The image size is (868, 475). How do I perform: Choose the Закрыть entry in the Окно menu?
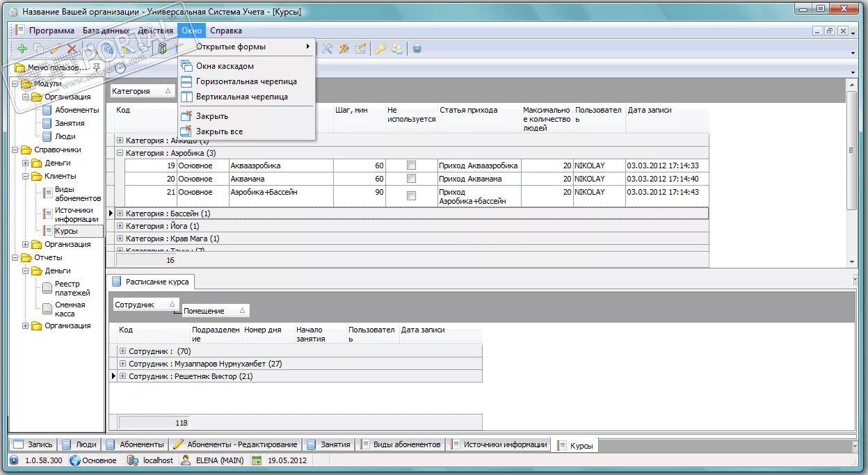point(246,116)
